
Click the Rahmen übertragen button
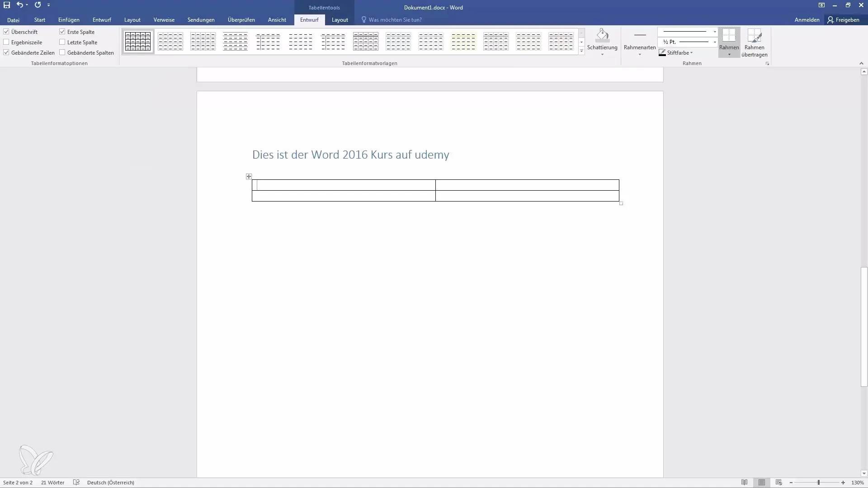pyautogui.click(x=754, y=41)
